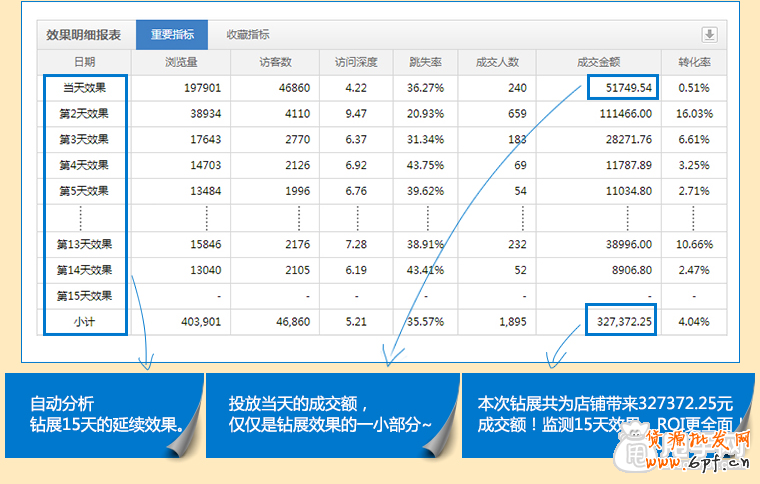
Task: Click bounce rate 43.75%
Action: [426, 165]
